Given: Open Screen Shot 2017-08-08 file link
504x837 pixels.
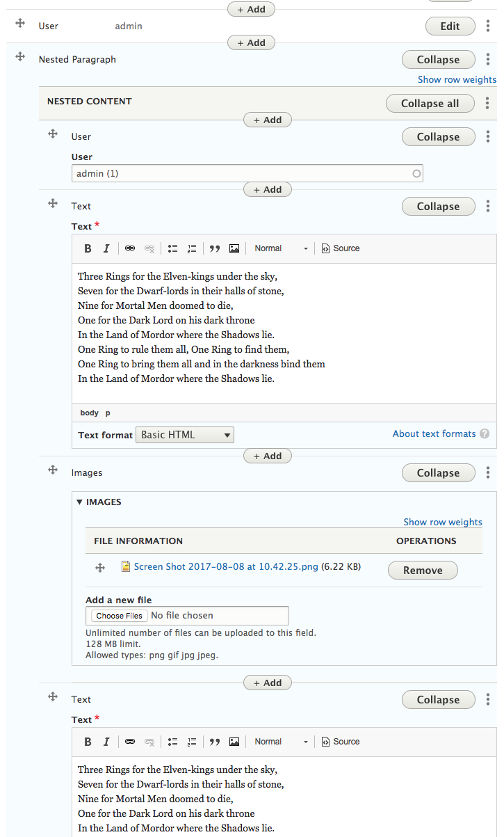Looking at the screenshot, I should [226, 566].
